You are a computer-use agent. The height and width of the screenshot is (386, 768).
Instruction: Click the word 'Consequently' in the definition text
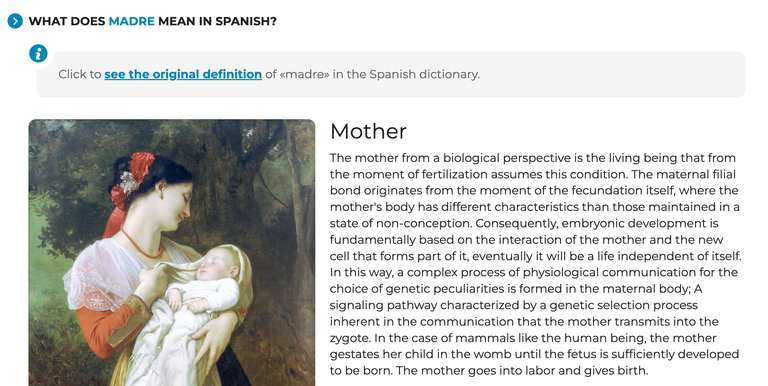click(517, 223)
